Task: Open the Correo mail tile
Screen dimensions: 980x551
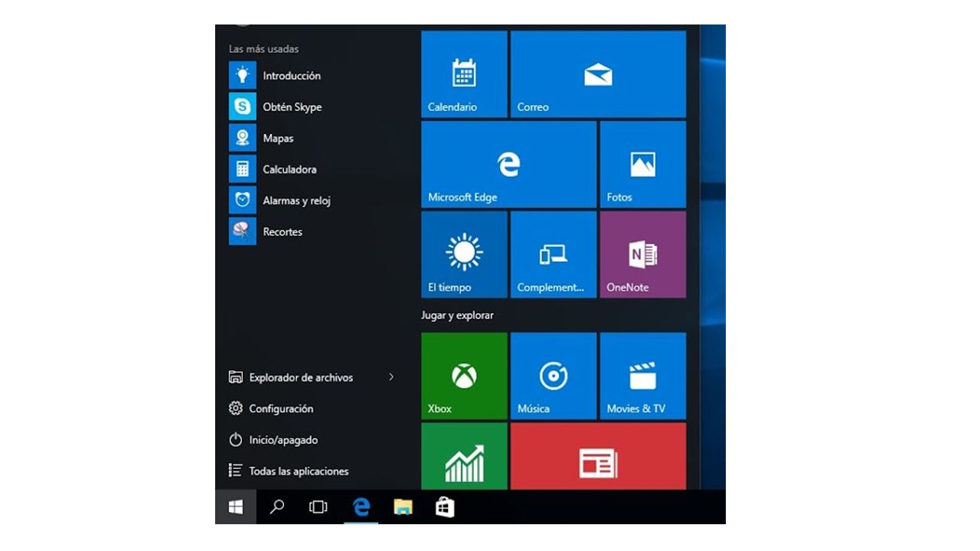Action: point(598,74)
